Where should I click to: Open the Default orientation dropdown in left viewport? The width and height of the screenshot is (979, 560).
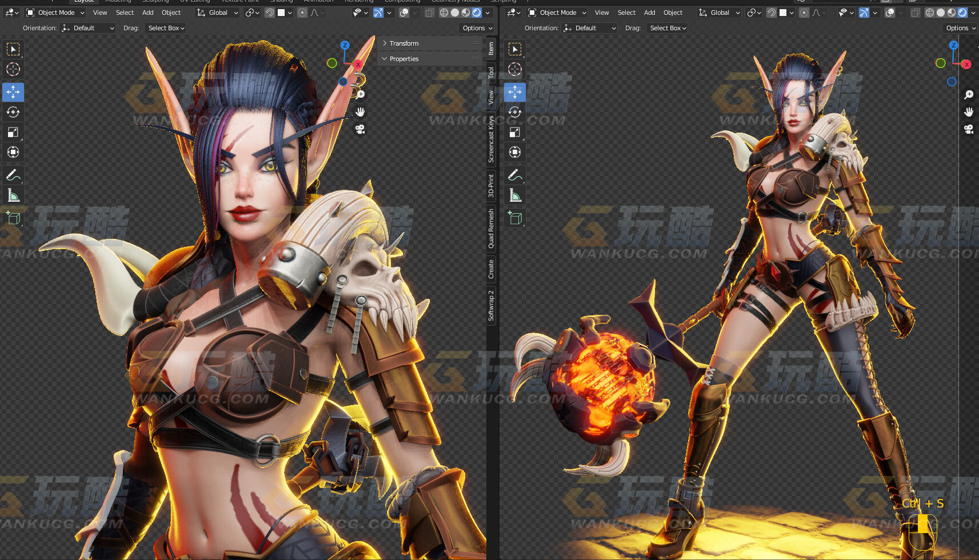88,28
